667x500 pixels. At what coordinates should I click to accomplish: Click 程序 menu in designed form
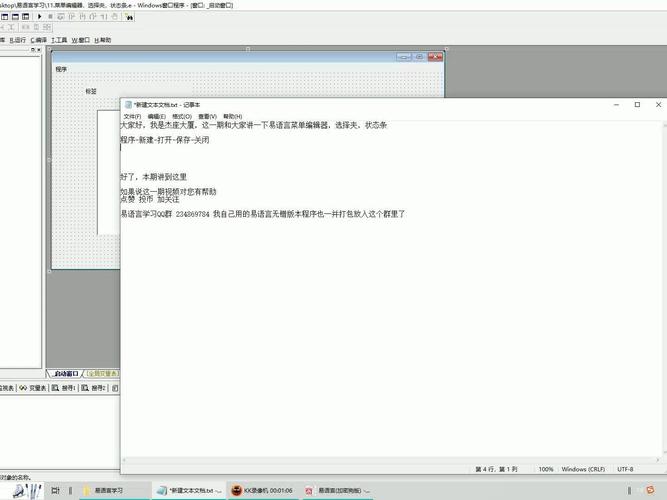(61, 69)
